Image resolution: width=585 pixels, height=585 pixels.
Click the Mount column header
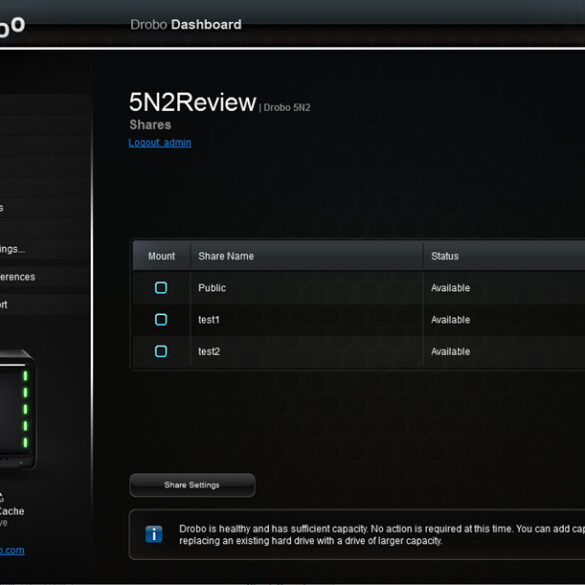[x=161, y=256]
